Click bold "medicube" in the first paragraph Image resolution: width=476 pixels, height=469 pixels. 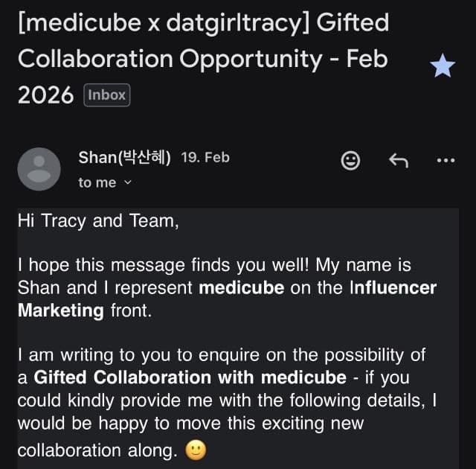[242, 287]
